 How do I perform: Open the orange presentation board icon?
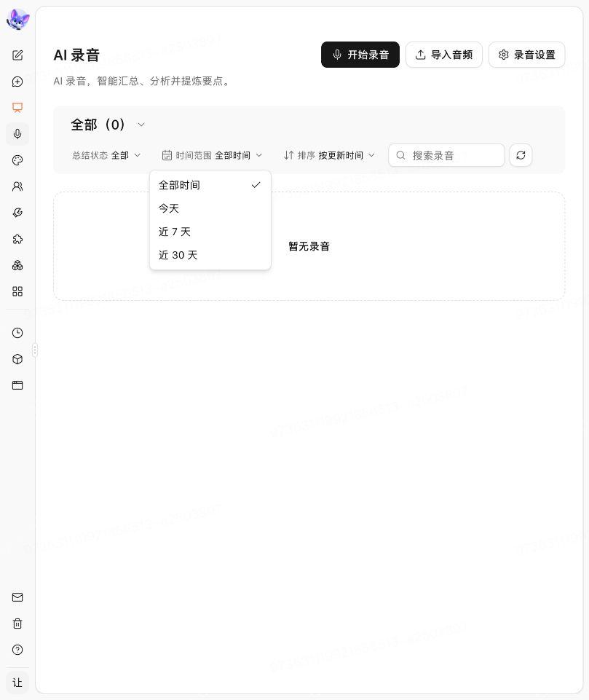(x=17, y=108)
